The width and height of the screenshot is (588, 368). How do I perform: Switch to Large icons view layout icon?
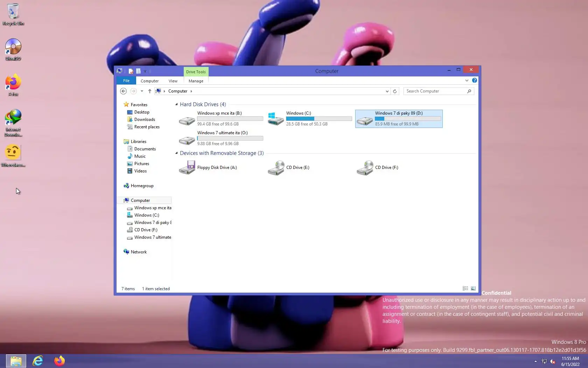coord(473,288)
